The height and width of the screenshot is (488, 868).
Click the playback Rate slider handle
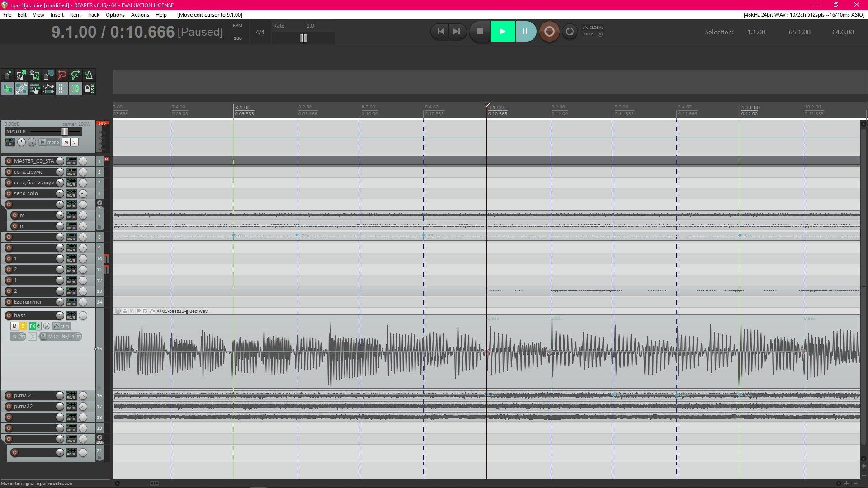click(x=303, y=38)
